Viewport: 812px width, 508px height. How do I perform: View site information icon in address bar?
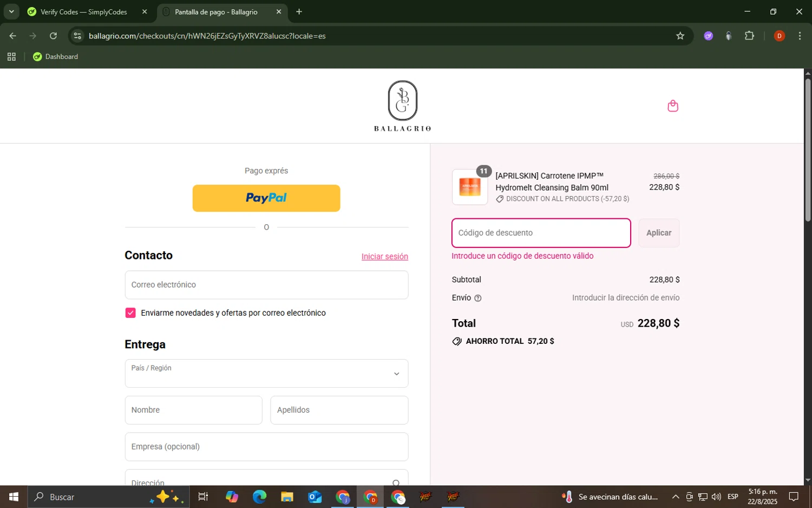coord(77,36)
